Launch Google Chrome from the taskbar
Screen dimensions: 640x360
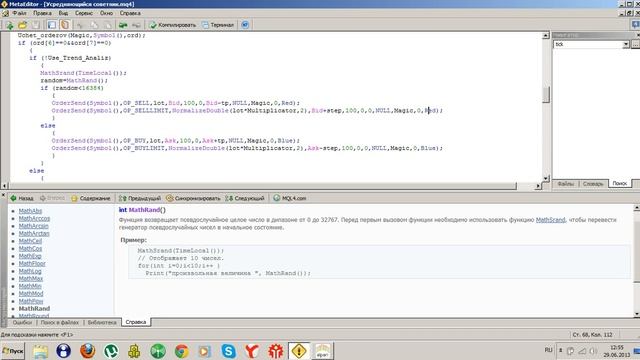182,351
